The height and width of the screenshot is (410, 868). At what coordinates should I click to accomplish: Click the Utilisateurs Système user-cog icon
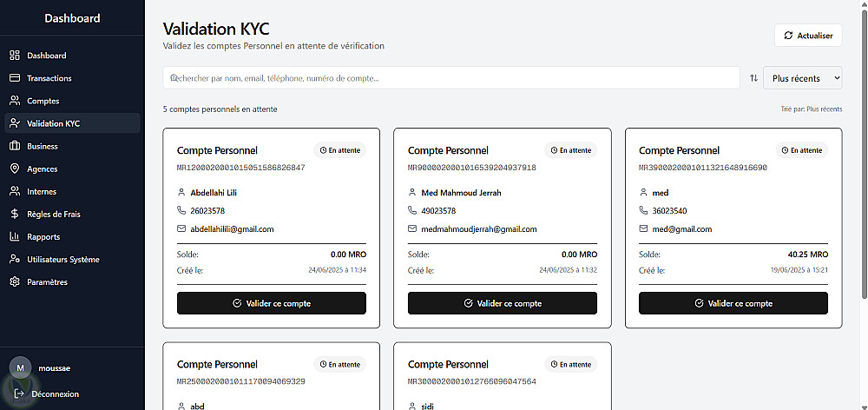tap(15, 259)
